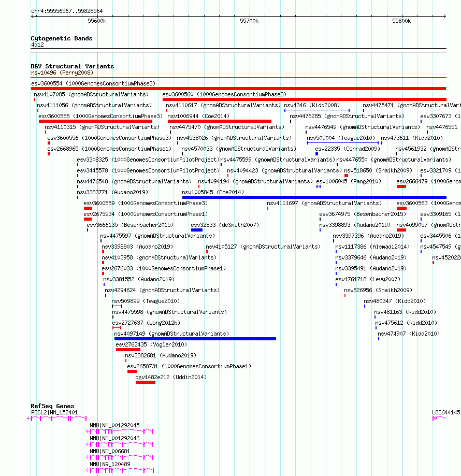This screenshot has width=461, height=476.
Task: Click the nsv509899 (Teague2010) black span
Action: pyautogui.click(x=117, y=306)
